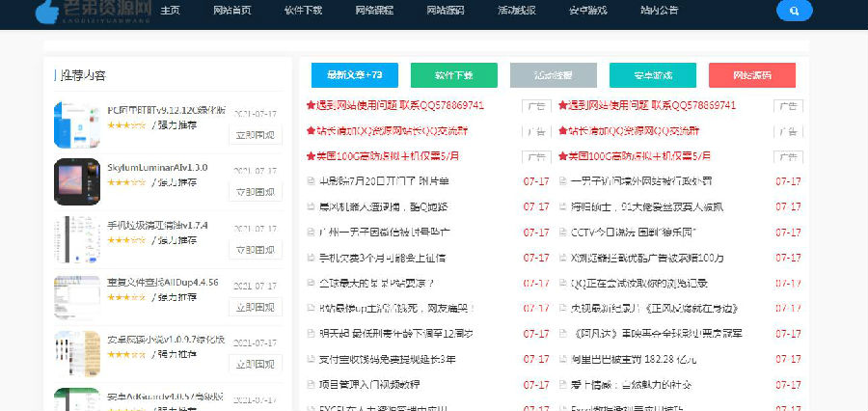The height and width of the screenshot is (411, 868).
Task: Click the red star beside QQ578869741 notice
Action: [x=311, y=105]
